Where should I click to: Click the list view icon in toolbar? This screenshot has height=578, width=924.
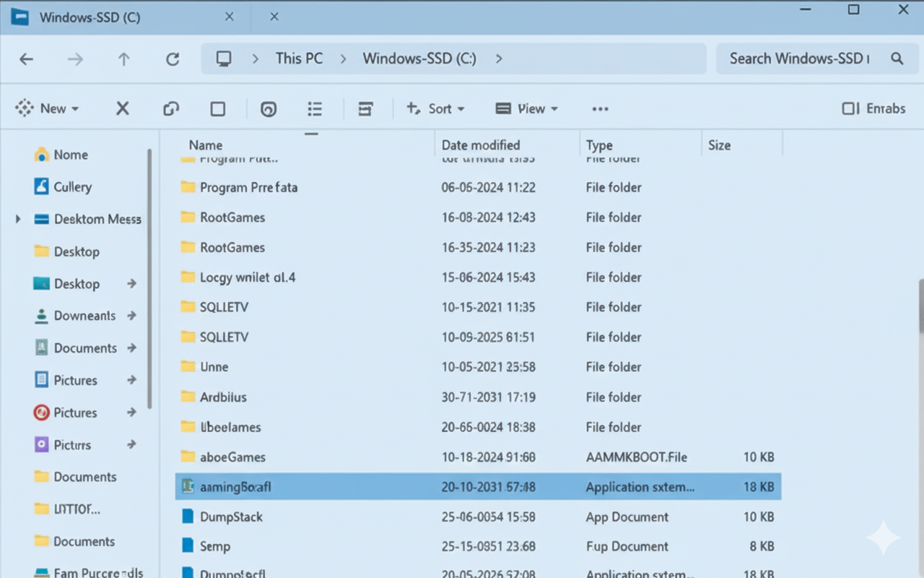click(315, 108)
